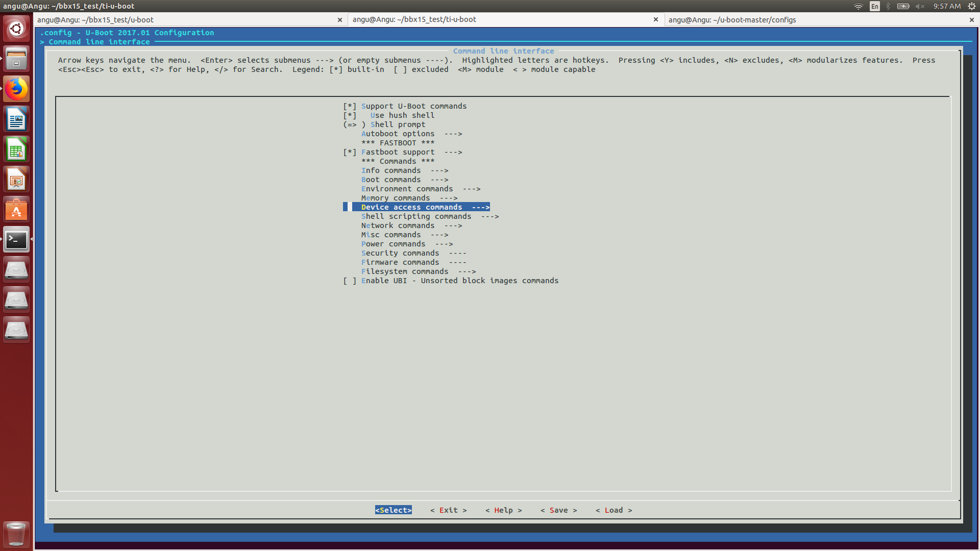Screen dimensions: 980x551
Task: Switch to the ~/bbx15_test/ti-u-boot tab
Action: (505, 19)
